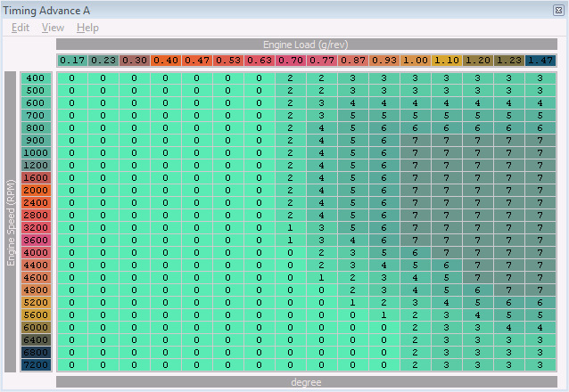Select the 1.47 engine load column header
The image size is (569, 392).
click(540, 61)
